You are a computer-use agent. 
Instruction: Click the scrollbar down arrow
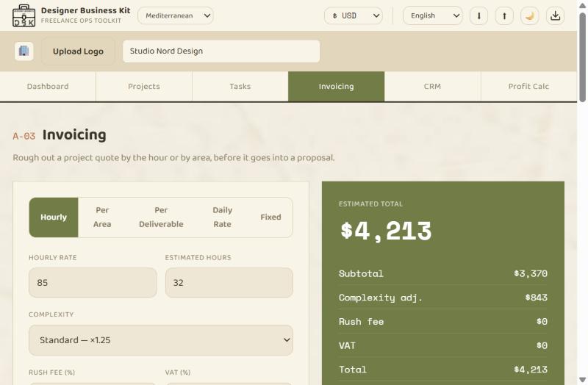582,379
